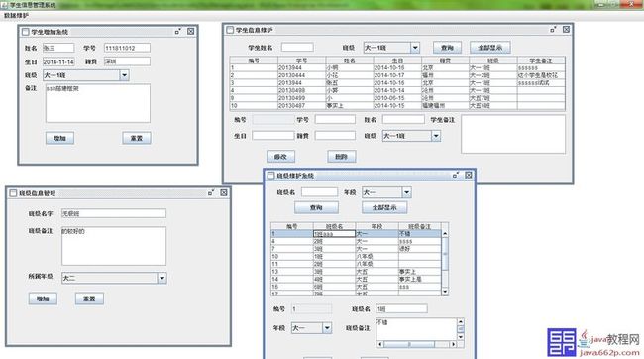Viewport: 644px width, 359px height.
Task: Open the 班级 search dropdown in 学生信息维护
Action: (x=415, y=48)
